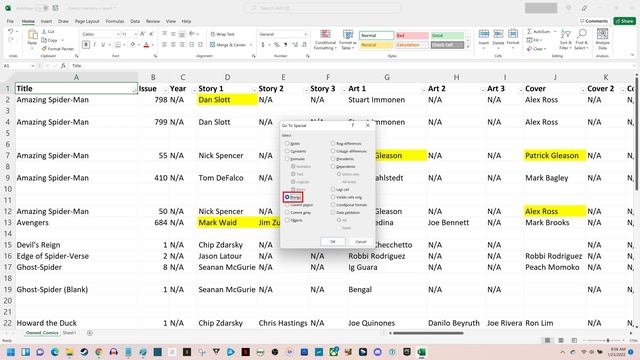Click the Find & Select magnifier icon
This screenshot has height=360, width=640.
tap(582, 34)
